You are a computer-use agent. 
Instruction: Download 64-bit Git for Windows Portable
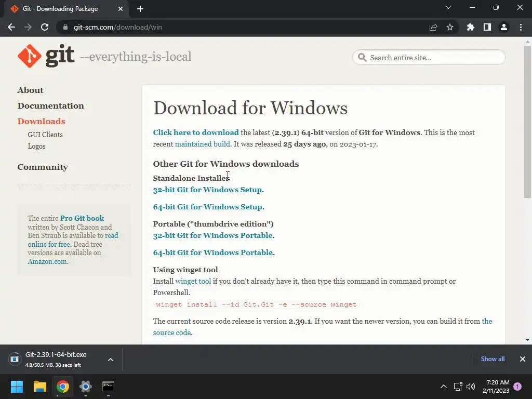(212, 253)
